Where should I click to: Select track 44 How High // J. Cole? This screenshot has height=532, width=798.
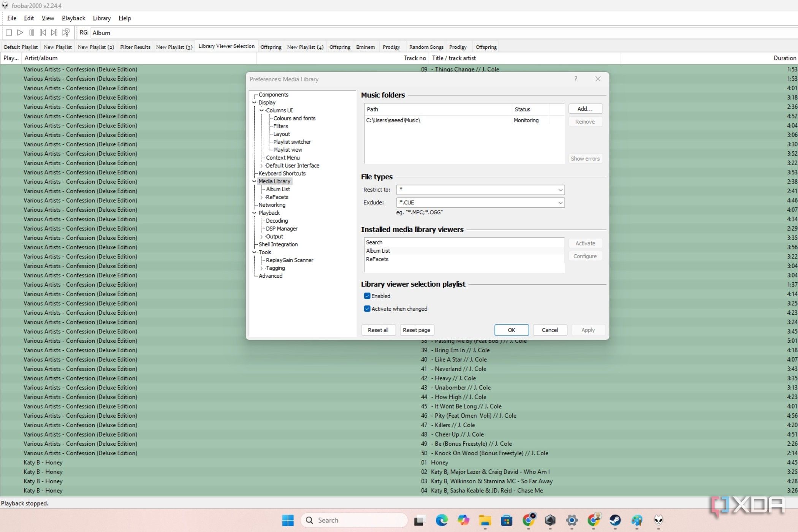[399, 397]
